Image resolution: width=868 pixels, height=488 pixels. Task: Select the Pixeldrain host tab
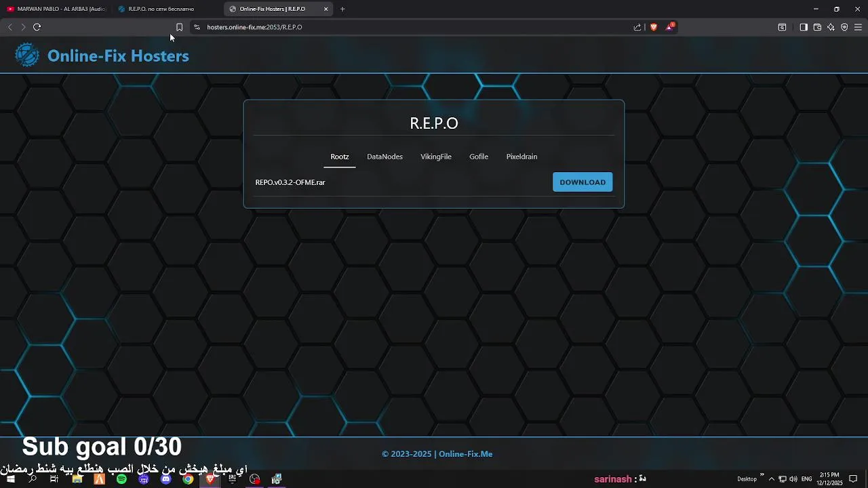point(521,157)
